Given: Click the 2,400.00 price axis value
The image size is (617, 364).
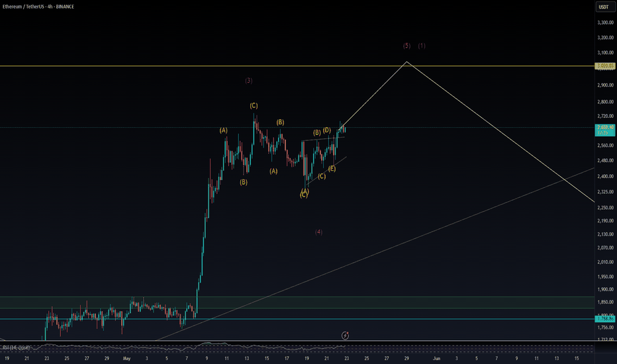Looking at the screenshot, I should (606, 176).
